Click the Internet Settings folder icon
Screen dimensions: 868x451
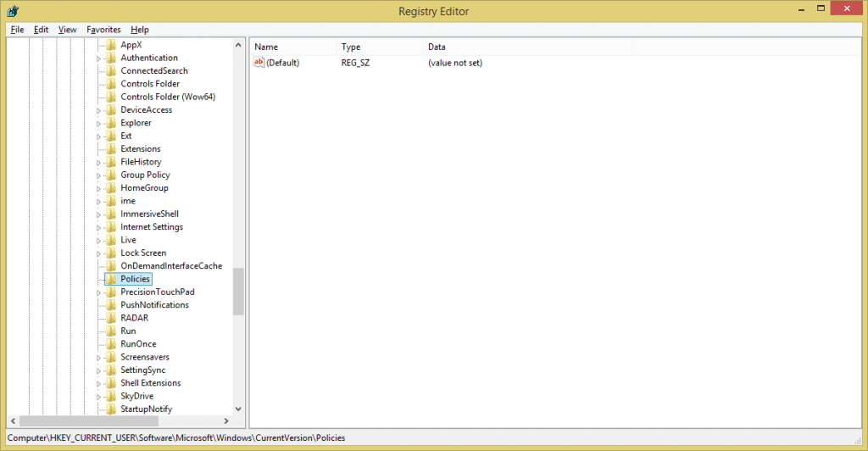click(111, 227)
